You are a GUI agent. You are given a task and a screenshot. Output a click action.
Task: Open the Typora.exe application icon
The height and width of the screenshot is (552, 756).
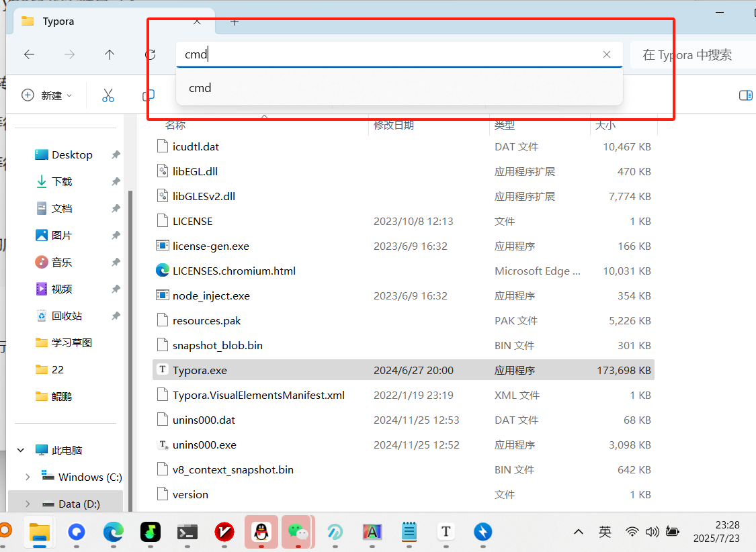163,370
